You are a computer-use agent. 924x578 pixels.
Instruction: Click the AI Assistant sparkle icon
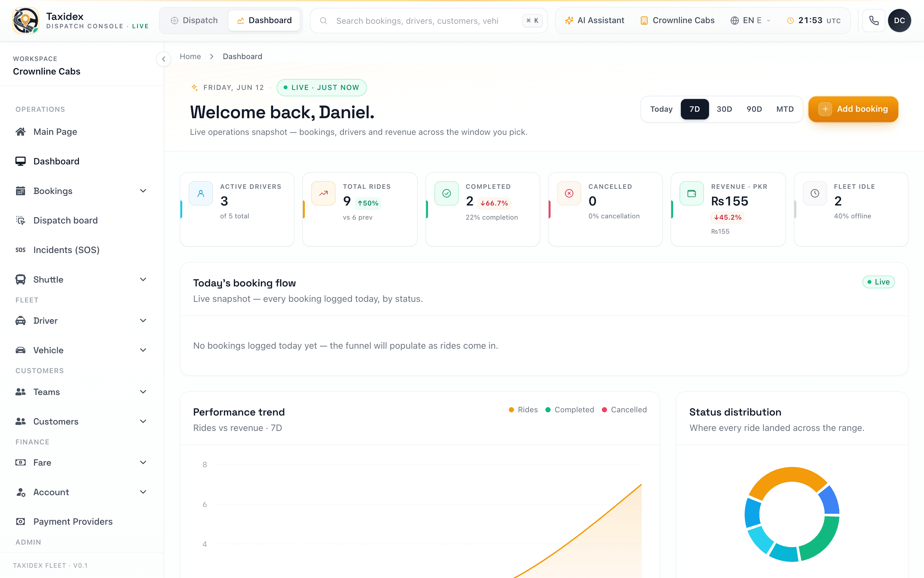[569, 21]
